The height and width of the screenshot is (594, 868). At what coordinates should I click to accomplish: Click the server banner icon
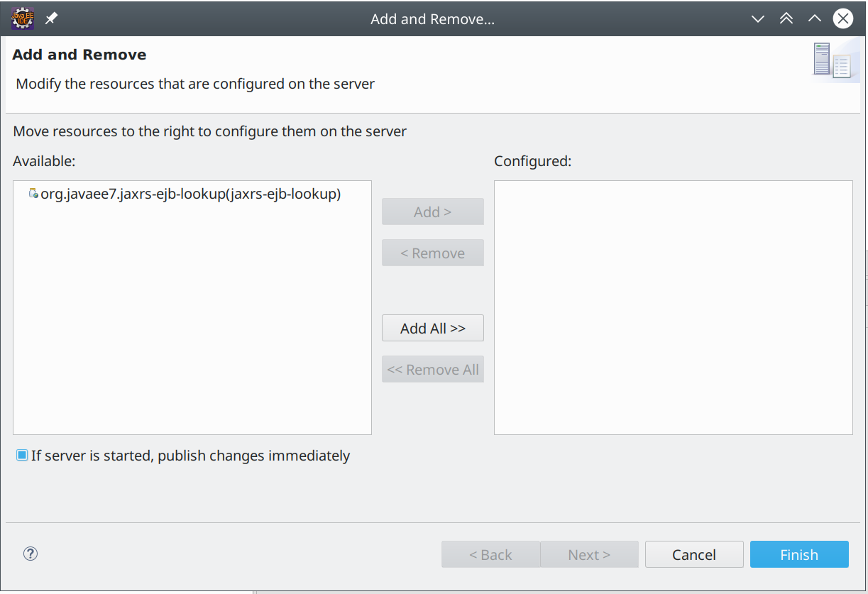831,60
